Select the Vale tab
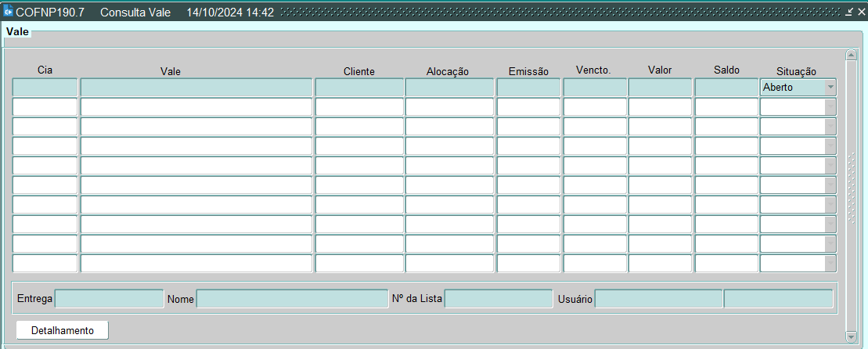 17,31
